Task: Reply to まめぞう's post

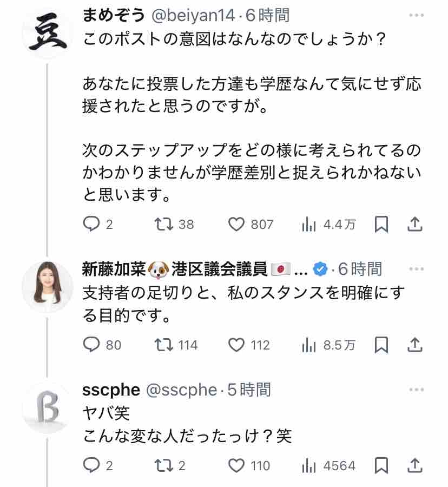Action: coord(91,224)
